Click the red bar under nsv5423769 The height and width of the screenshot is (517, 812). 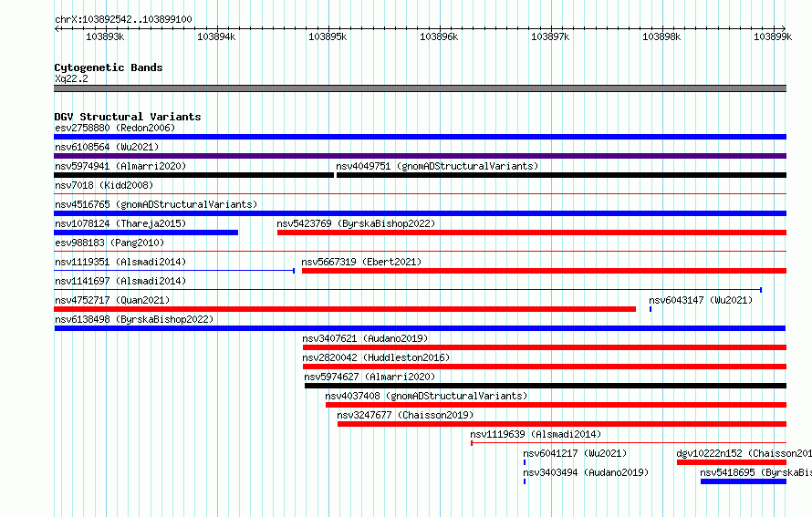point(532,233)
